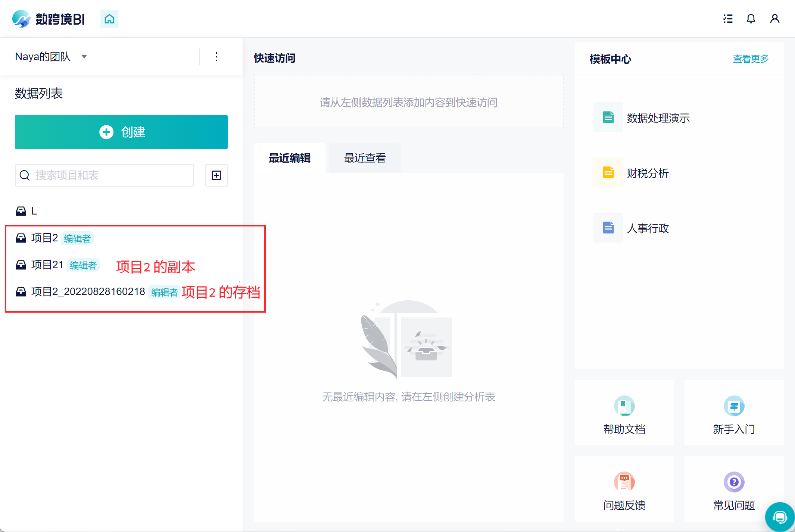This screenshot has width=795, height=532.
Task: Click the 创建 create button
Action: click(121, 132)
